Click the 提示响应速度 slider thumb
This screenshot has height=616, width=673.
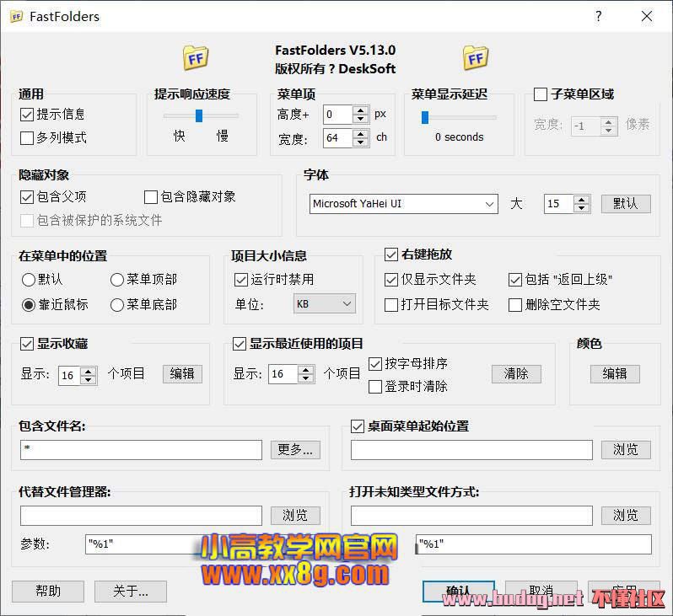199,115
